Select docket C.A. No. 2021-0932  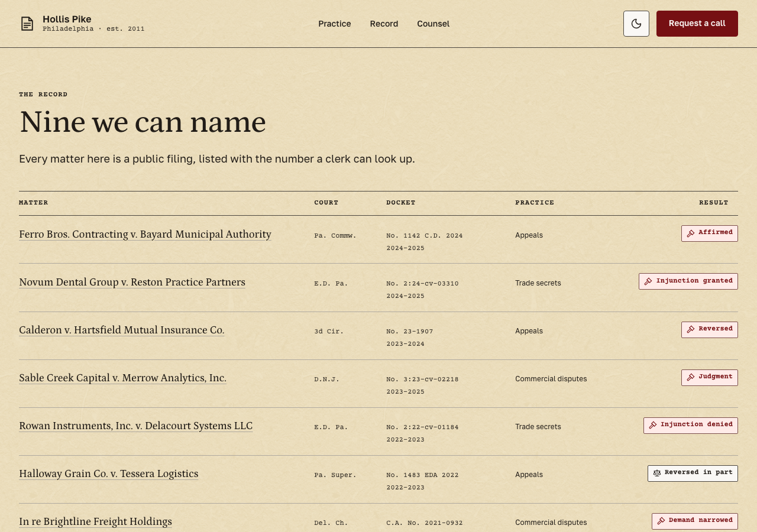click(x=425, y=523)
